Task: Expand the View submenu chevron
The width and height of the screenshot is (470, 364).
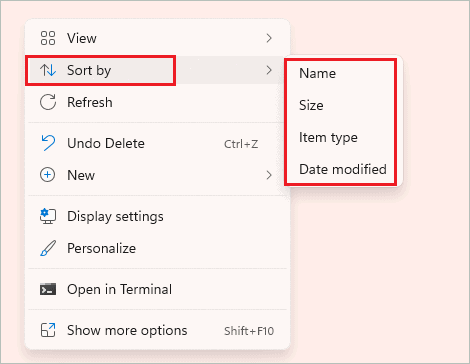Action: click(x=269, y=38)
